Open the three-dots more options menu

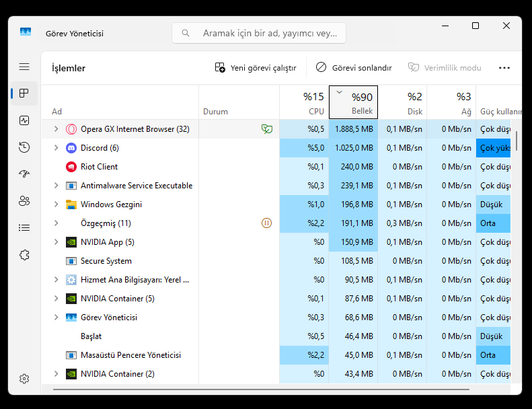tap(504, 68)
